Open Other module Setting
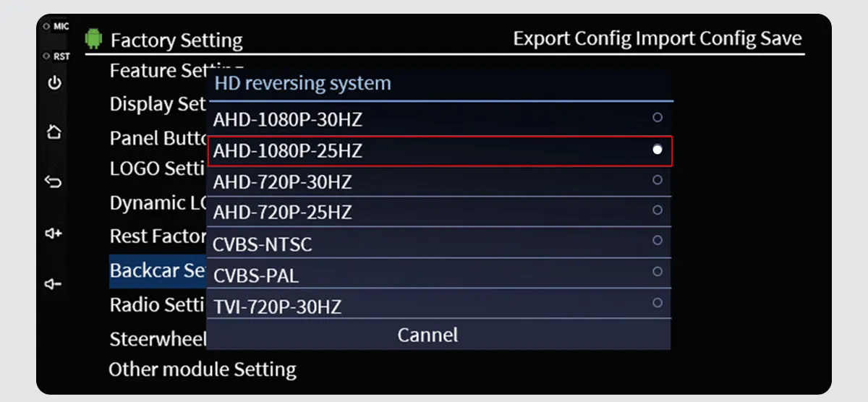The width and height of the screenshot is (868, 402). pos(203,369)
